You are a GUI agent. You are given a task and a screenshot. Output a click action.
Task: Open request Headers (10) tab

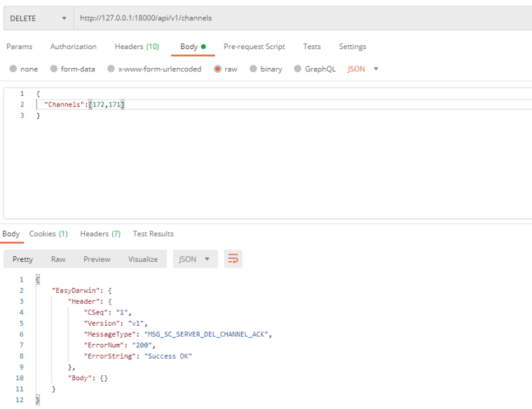[x=137, y=47]
